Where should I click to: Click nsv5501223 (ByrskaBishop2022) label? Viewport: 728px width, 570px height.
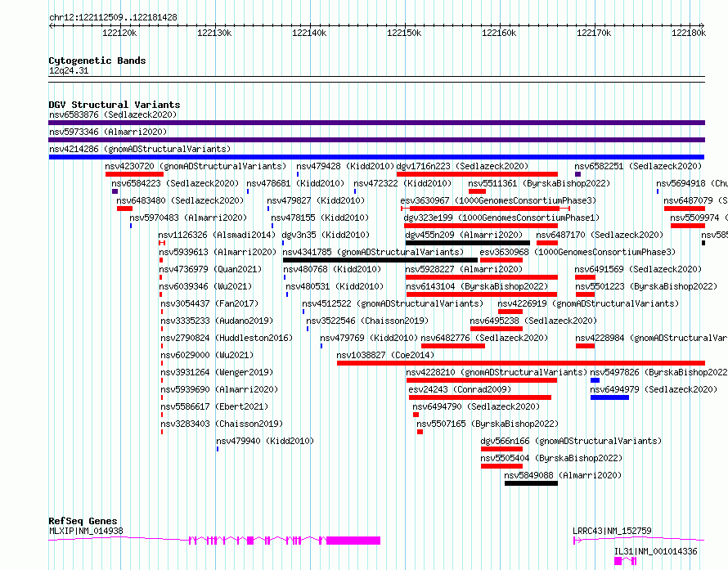tap(647, 286)
